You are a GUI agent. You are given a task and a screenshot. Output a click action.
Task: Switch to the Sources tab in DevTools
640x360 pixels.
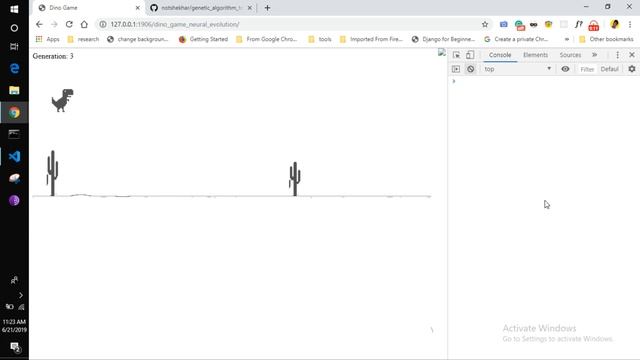coord(570,55)
